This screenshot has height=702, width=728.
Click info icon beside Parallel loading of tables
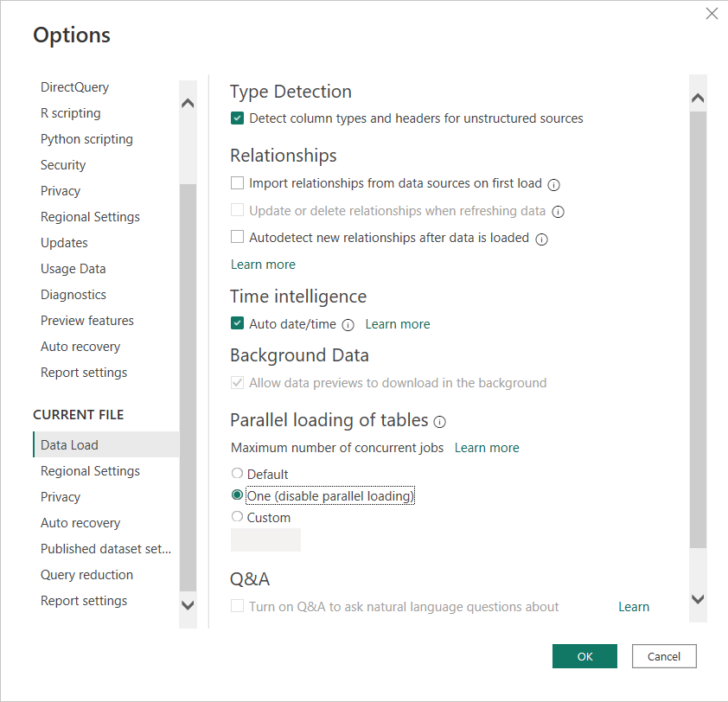point(439,422)
